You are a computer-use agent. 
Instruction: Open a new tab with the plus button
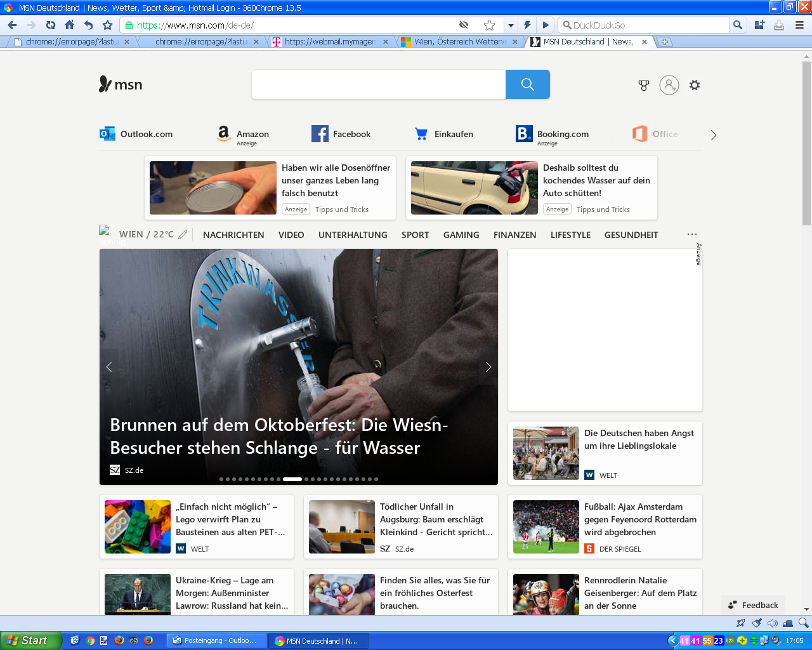665,42
